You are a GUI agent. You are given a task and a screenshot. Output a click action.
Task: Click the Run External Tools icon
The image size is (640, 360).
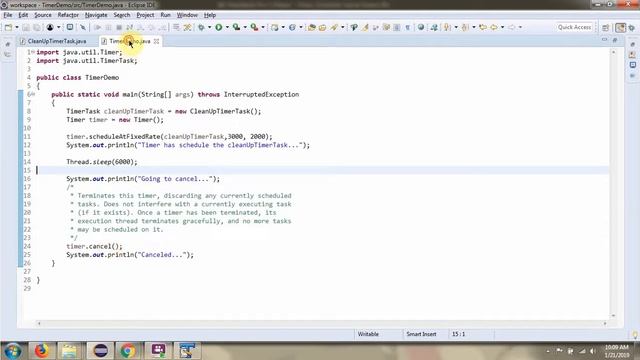(254, 27)
